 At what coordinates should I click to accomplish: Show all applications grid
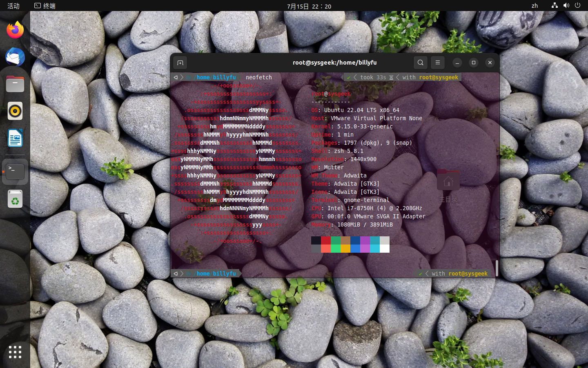[x=15, y=352]
